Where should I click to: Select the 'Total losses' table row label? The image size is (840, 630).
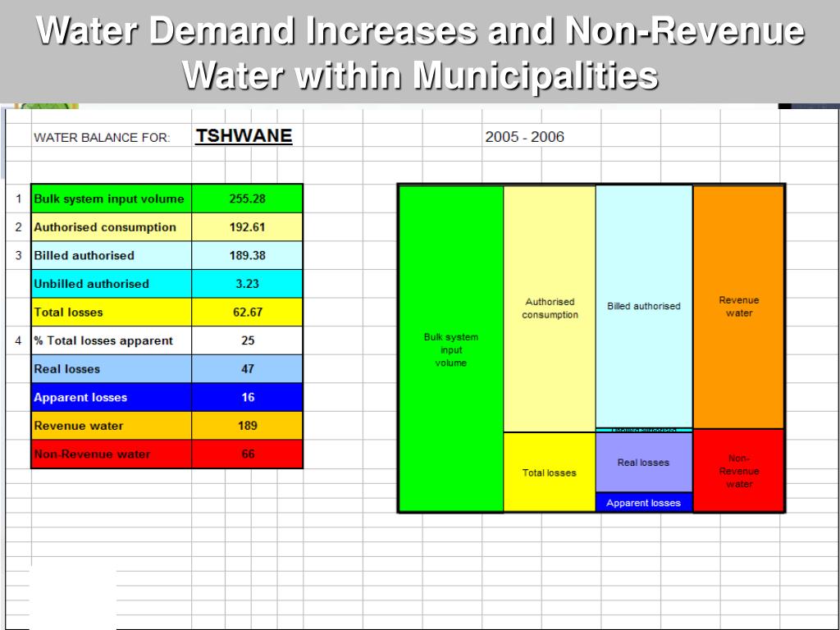pos(112,313)
